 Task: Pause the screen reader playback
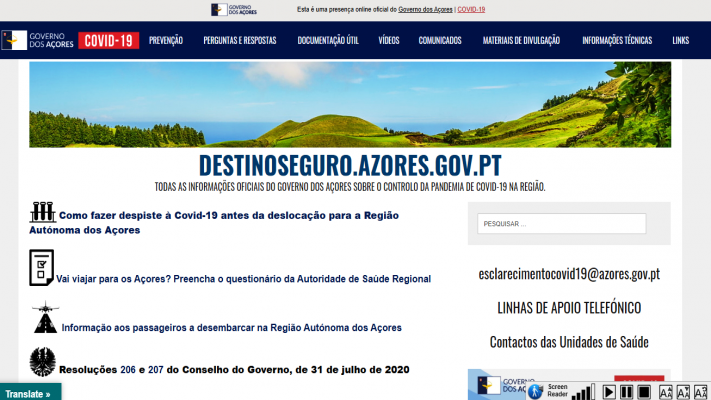point(628,391)
